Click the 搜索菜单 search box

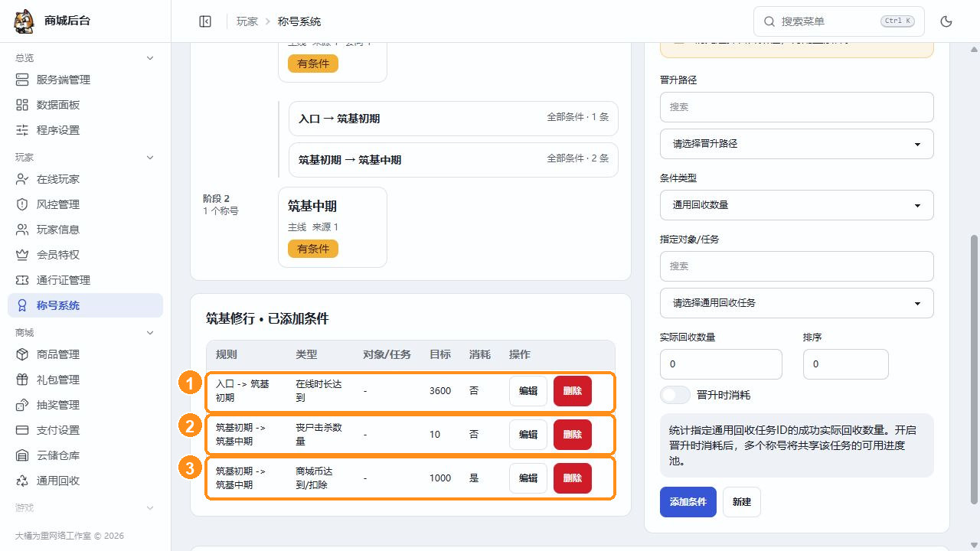point(839,21)
